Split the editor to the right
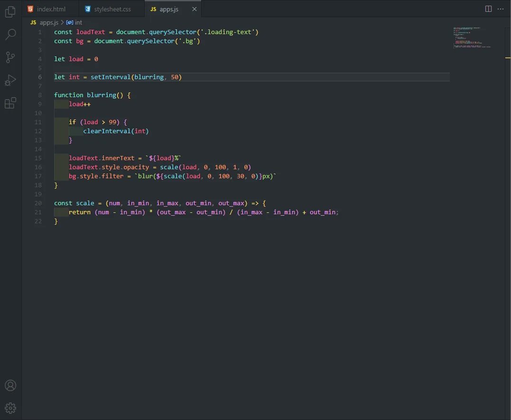 [488, 9]
